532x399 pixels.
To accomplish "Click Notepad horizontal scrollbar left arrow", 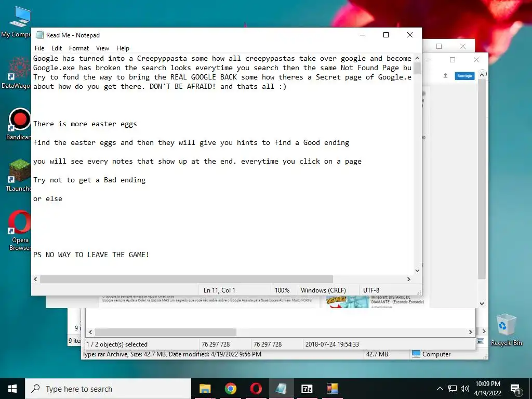I will (35, 279).
